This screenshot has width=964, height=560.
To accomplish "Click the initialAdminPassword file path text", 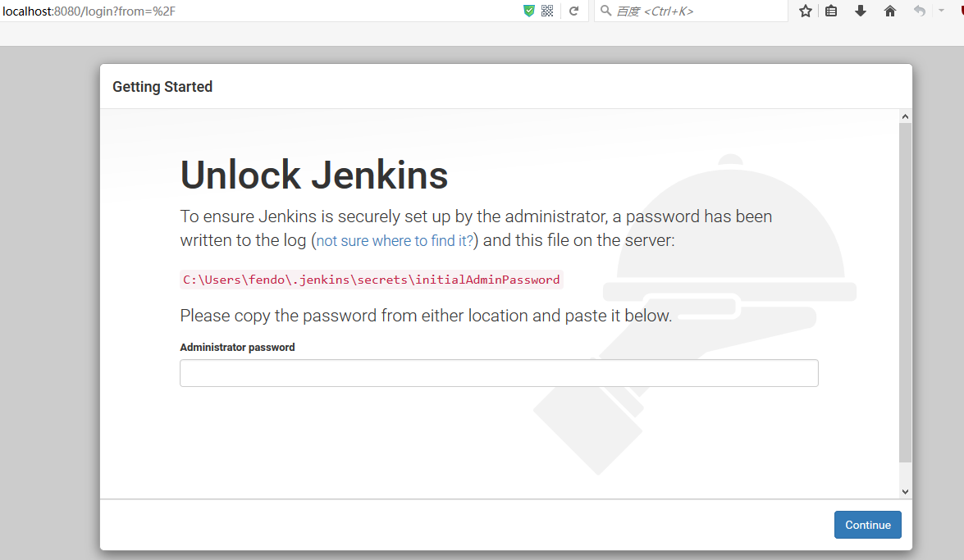I will [372, 280].
